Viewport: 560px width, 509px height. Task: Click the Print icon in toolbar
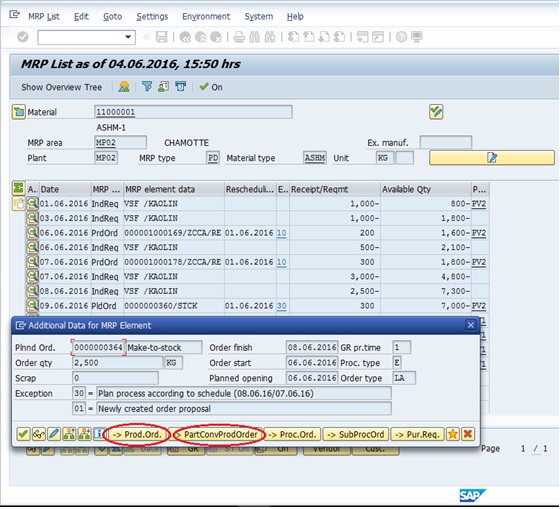click(x=239, y=37)
